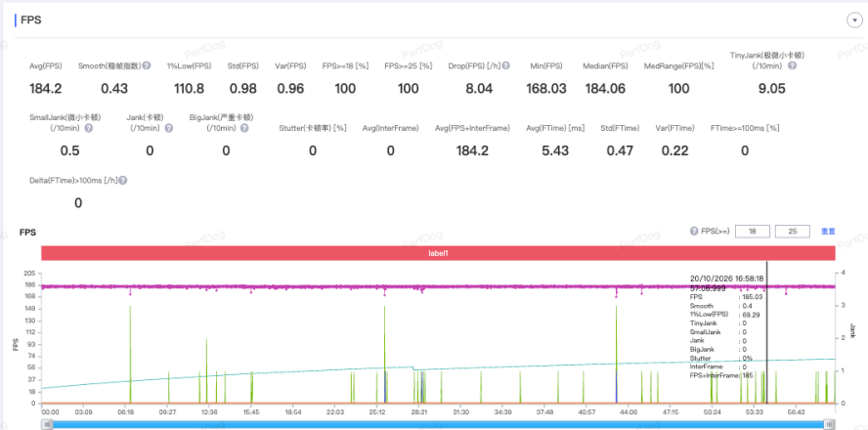Click Min(FPS) value 168.03
The image size is (868, 430).
(x=544, y=89)
